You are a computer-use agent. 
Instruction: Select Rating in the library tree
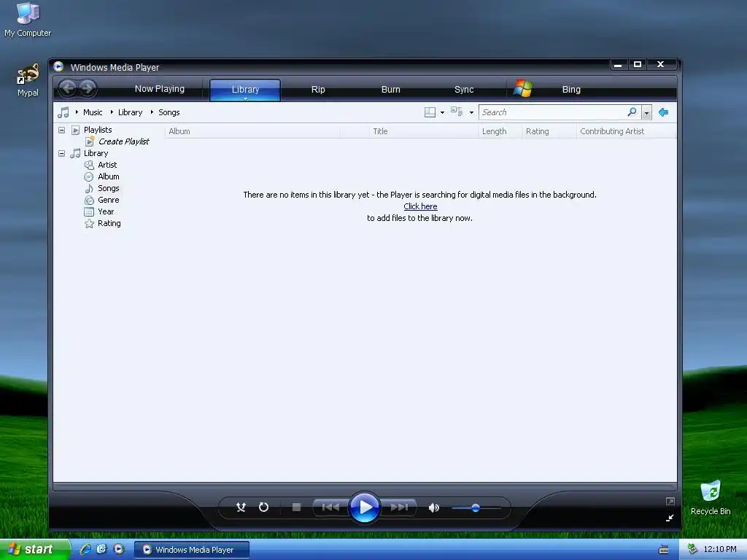click(x=109, y=223)
